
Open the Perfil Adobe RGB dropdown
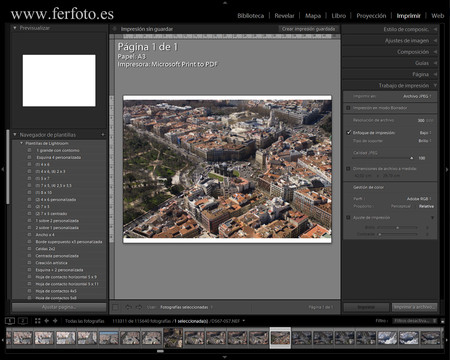pos(419,199)
